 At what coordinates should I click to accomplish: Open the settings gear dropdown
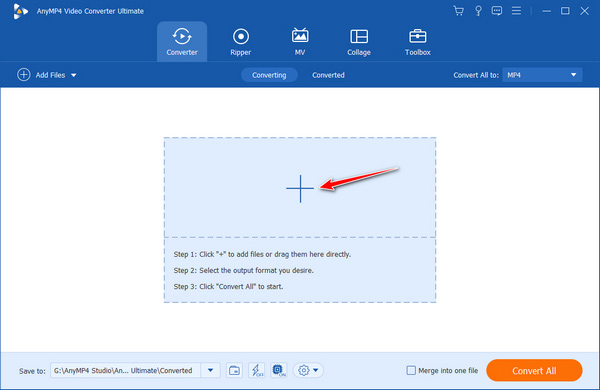[308, 370]
